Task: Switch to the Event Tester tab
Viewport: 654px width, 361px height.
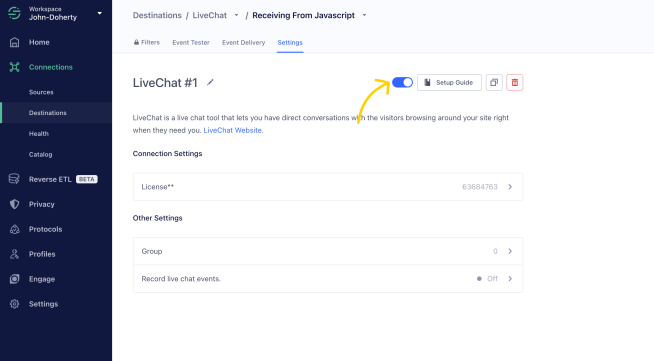Action: [x=191, y=43]
